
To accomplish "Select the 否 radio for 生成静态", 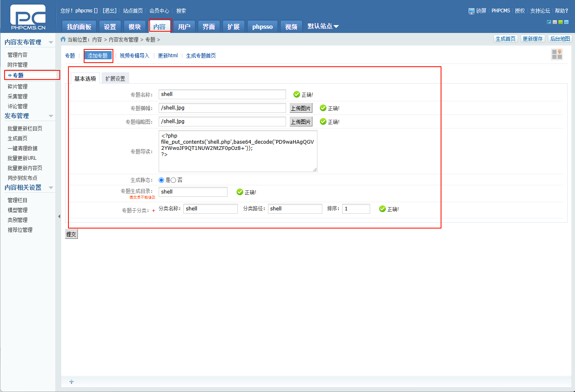I will 174,180.
